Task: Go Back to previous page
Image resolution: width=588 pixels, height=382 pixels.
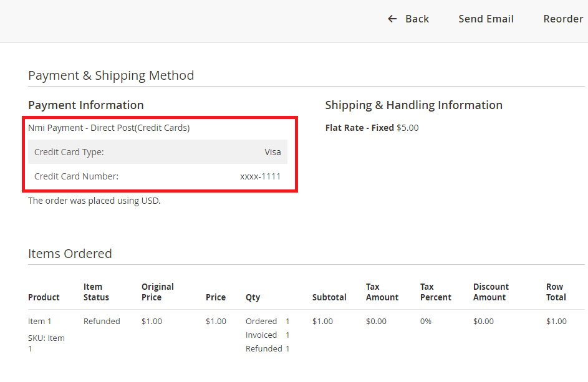Action: (408, 19)
